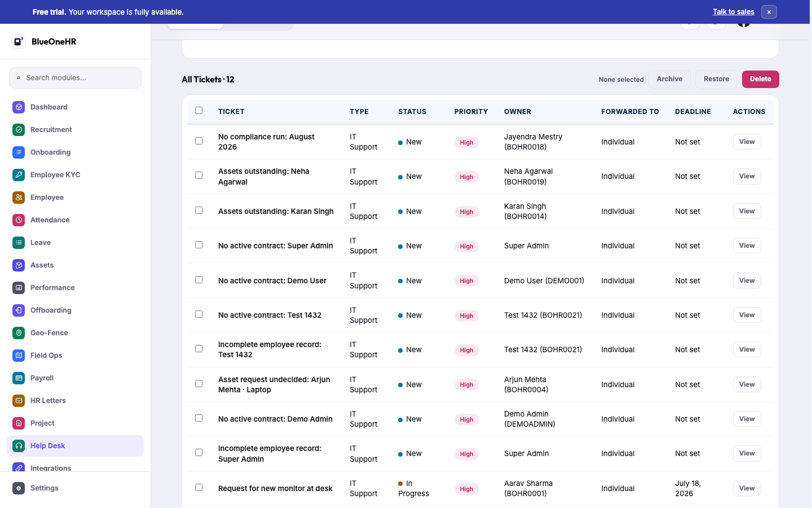812x508 pixels.
Task: Click the FORWARDED TO column header
Action: coord(630,112)
